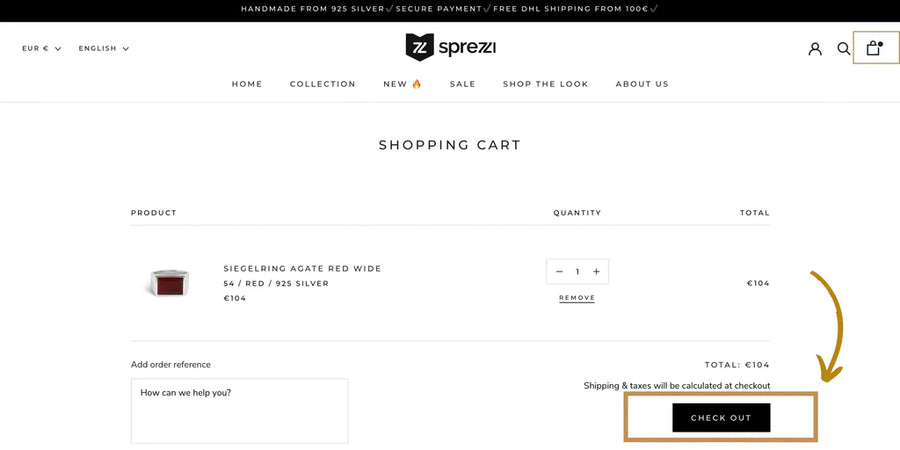Click the Check Out button
This screenshot has height=450, width=900.
click(x=721, y=418)
